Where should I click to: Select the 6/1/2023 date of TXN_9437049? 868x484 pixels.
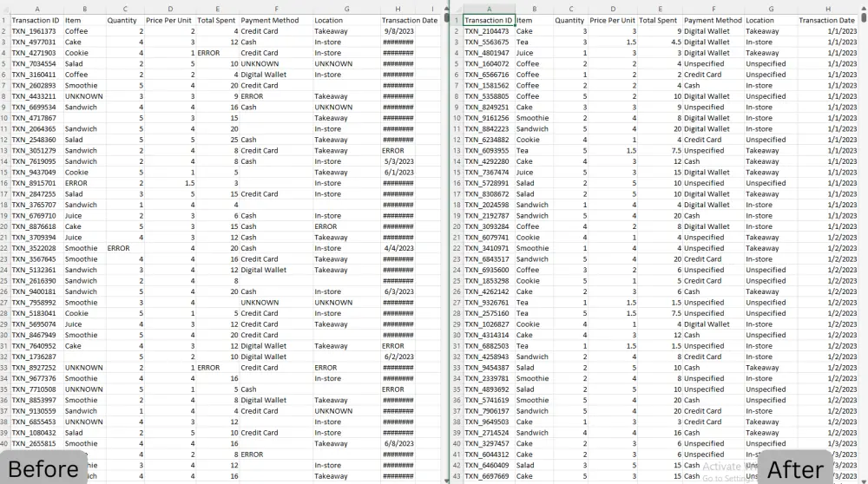pyautogui.click(x=398, y=173)
